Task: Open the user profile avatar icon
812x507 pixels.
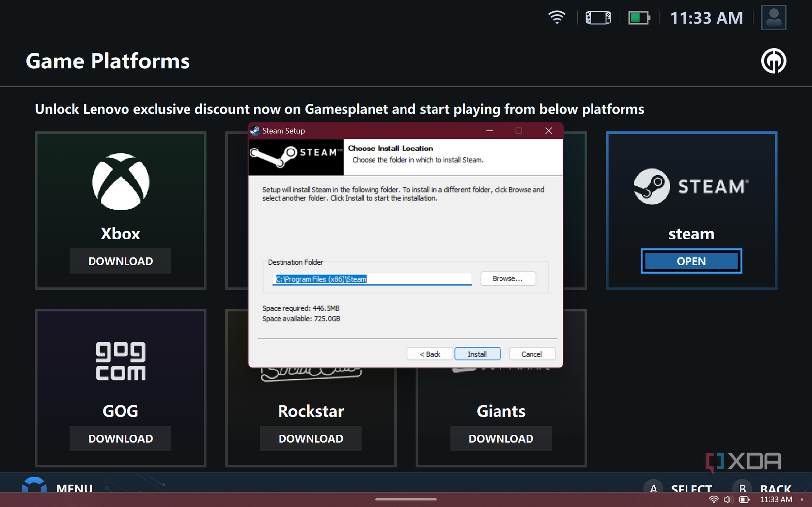Action: coord(774,18)
